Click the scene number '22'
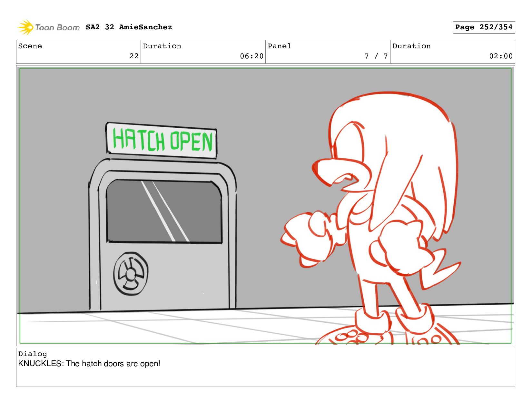The width and height of the screenshot is (532, 411). tap(134, 56)
